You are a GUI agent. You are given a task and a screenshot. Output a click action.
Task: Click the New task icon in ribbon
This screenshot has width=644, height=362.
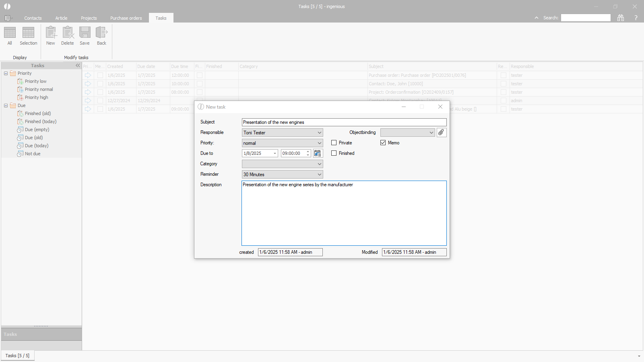point(51,33)
